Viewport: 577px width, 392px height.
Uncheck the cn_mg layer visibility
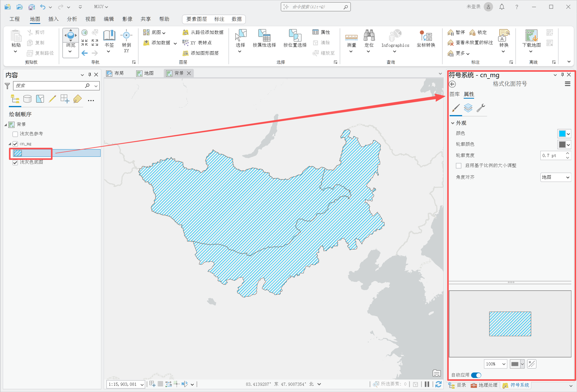15,144
